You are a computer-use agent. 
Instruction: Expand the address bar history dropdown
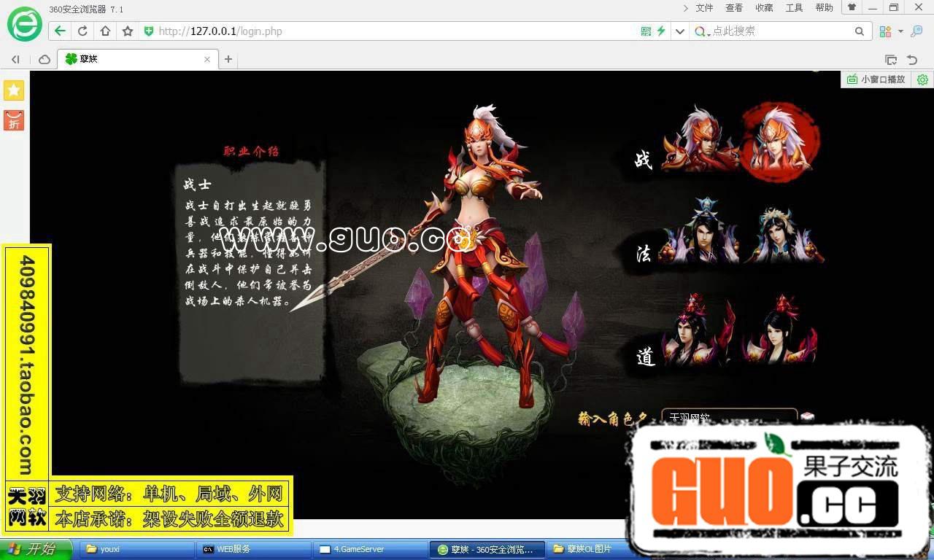pyautogui.click(x=680, y=31)
